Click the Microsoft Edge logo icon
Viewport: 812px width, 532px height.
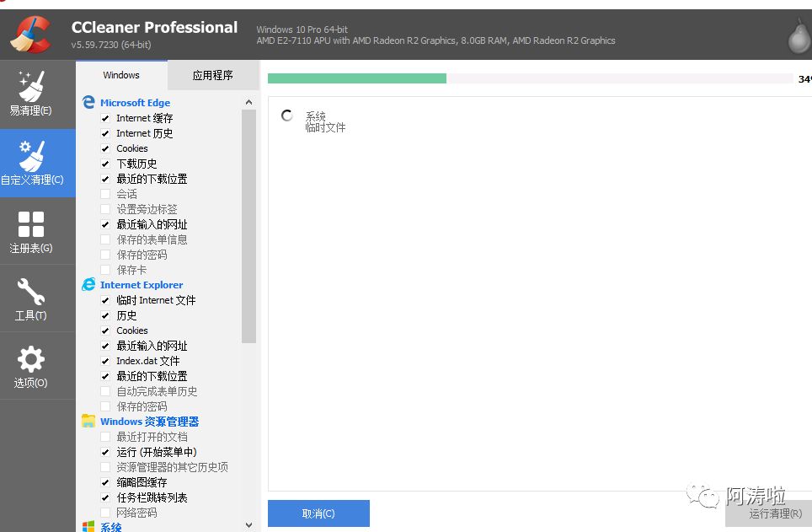point(88,102)
